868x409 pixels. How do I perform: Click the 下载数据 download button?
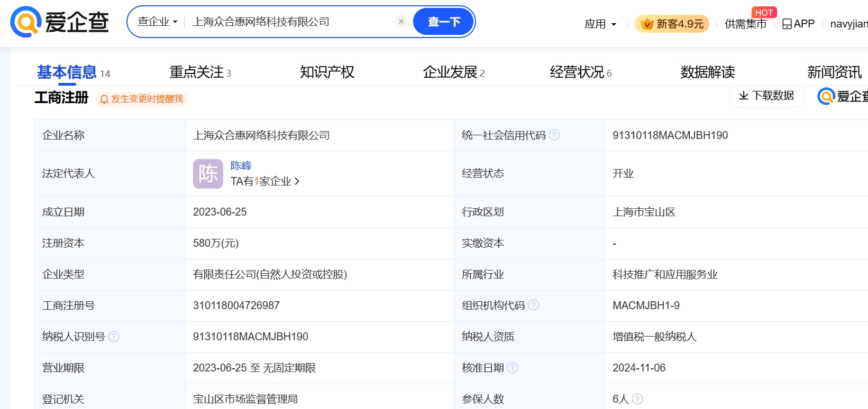click(766, 96)
